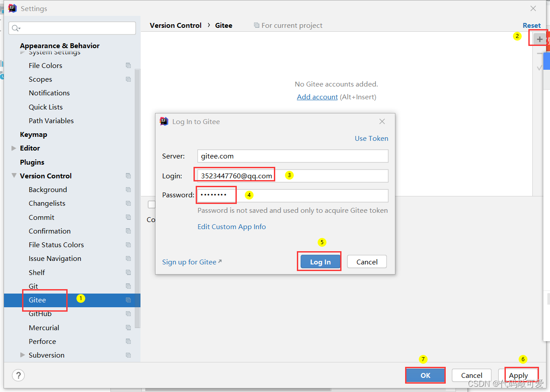Expand the Subversion settings node
Image resolution: width=550 pixels, height=392 pixels.
pyautogui.click(x=23, y=355)
